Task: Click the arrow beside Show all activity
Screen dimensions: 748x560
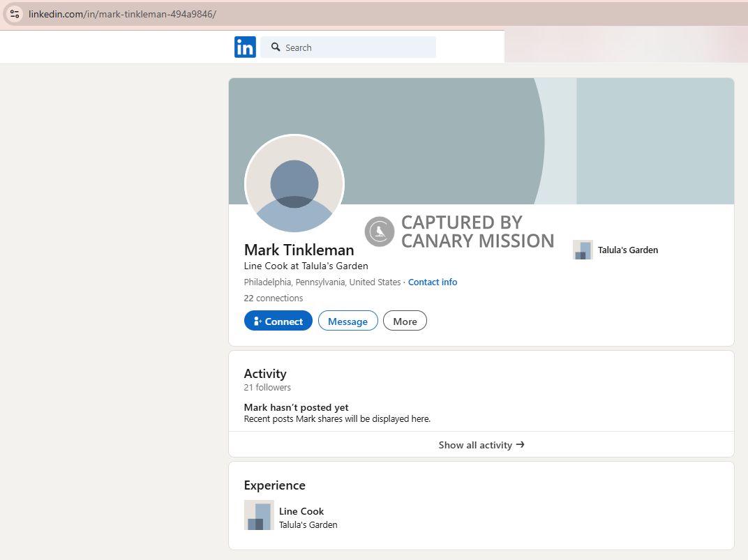Action: point(520,444)
